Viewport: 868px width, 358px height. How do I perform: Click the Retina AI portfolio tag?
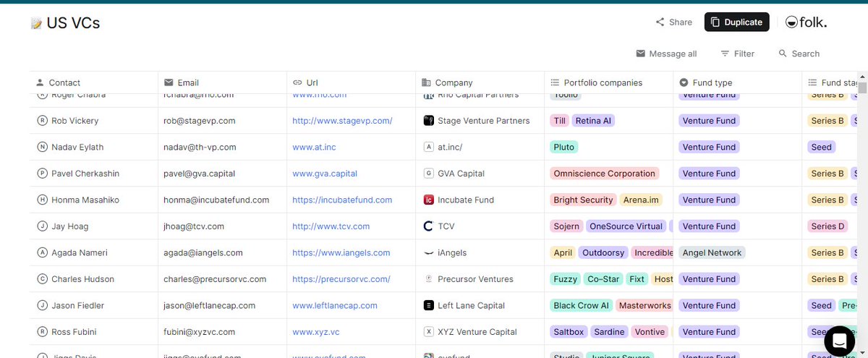593,121
